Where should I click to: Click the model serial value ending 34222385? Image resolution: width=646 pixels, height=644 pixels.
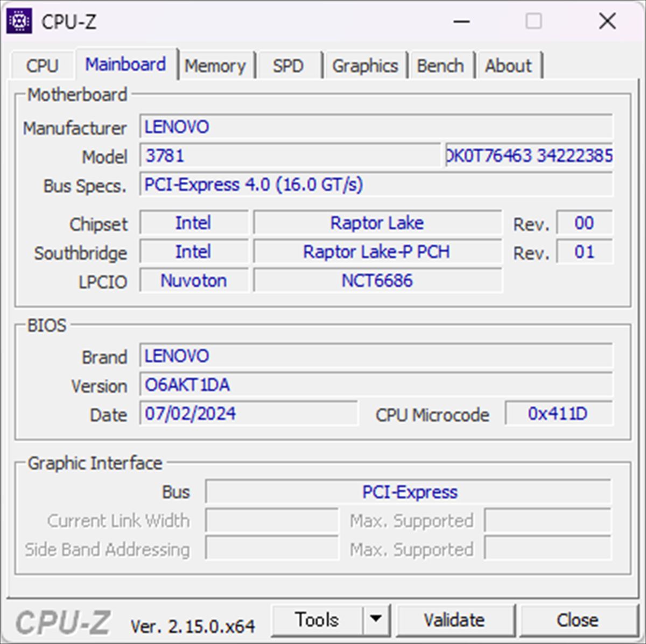pyautogui.click(x=529, y=156)
